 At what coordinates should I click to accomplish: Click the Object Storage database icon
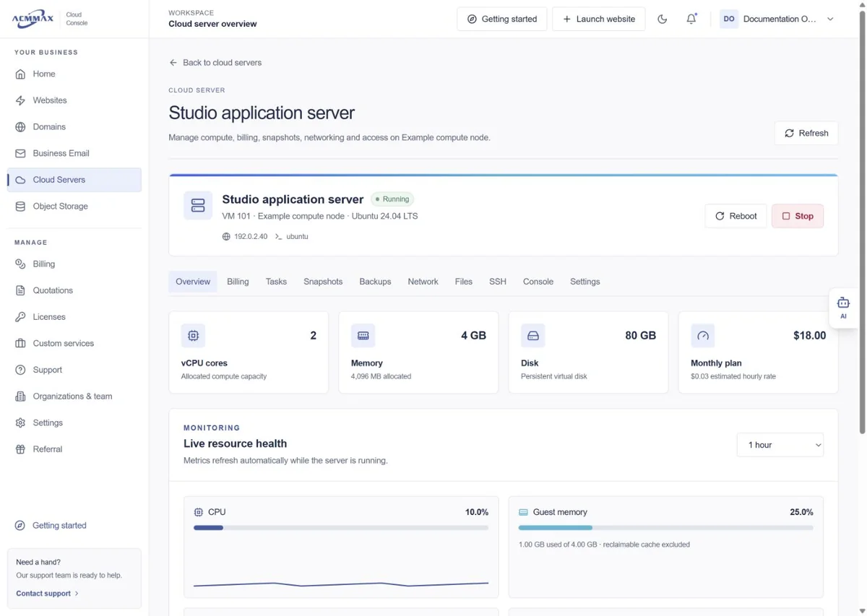[20, 207]
